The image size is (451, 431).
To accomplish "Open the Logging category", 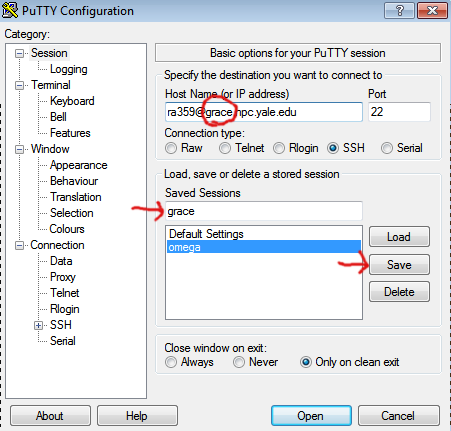I will point(69,69).
